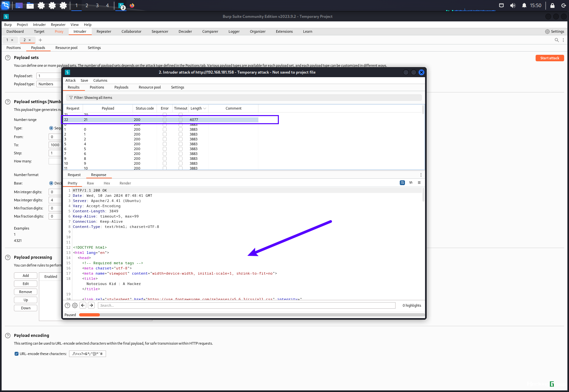Click the To field showing 1000

point(55,145)
